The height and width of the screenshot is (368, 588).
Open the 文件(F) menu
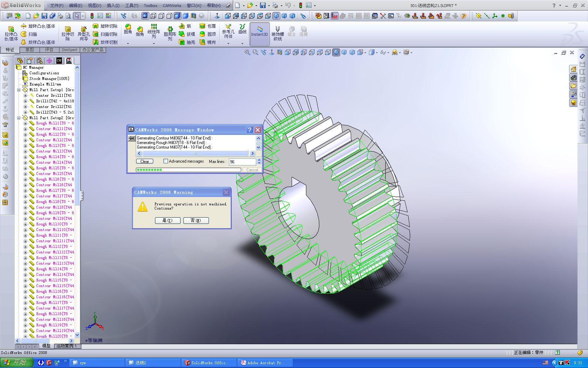[57, 6]
